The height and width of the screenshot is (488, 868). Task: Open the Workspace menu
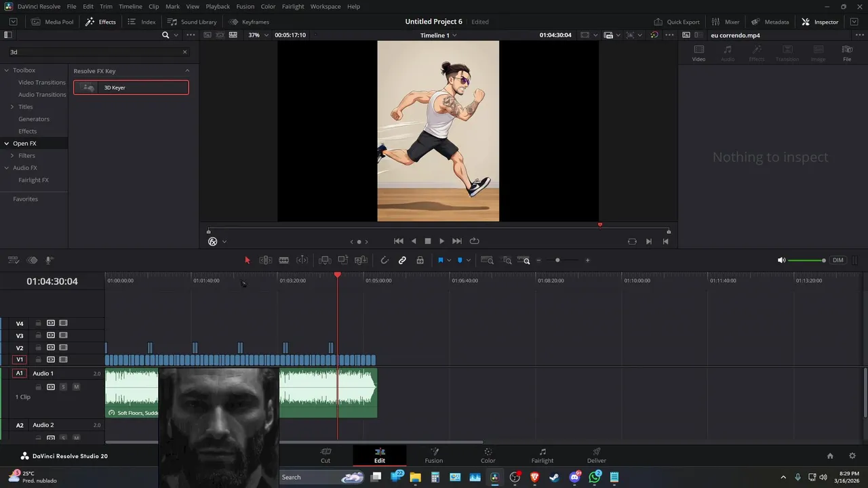pos(325,6)
